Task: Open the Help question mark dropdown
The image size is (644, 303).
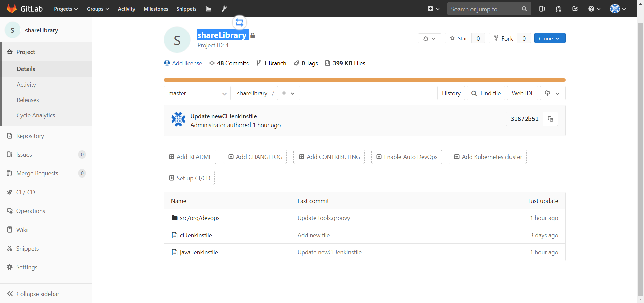Action: click(594, 9)
